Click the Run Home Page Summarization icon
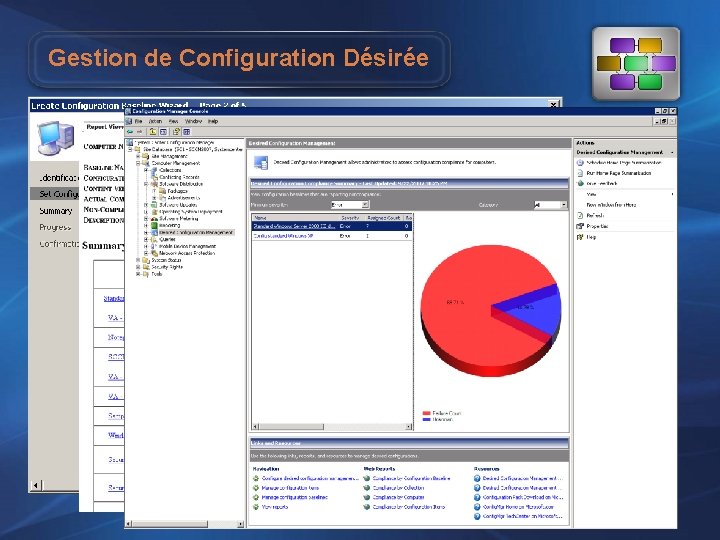The image size is (720, 540). pyautogui.click(x=580, y=173)
